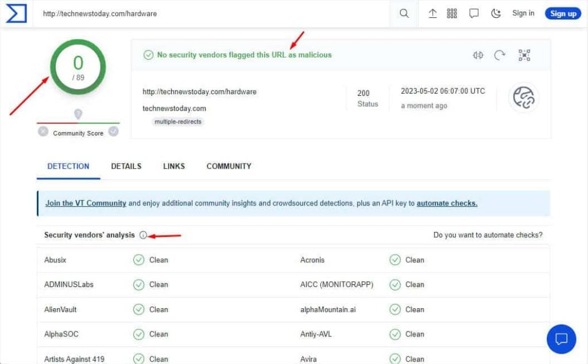Open the COMMUNITY tab
Screen dimensions: 588x364
pos(229,166)
